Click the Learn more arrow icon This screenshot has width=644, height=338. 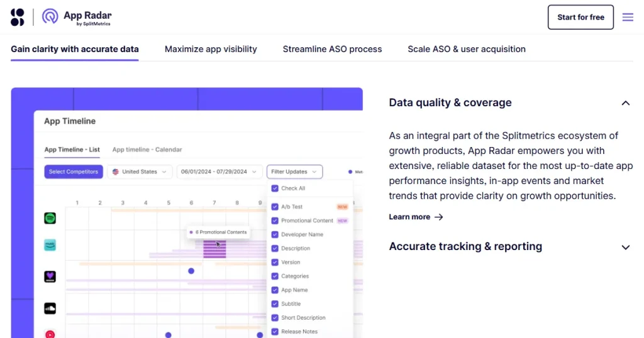tap(438, 217)
